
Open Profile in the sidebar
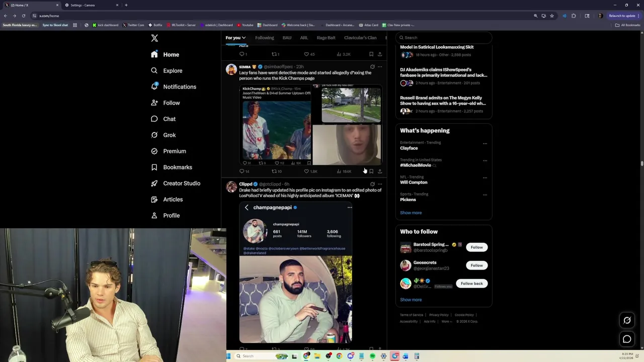coord(166,215)
